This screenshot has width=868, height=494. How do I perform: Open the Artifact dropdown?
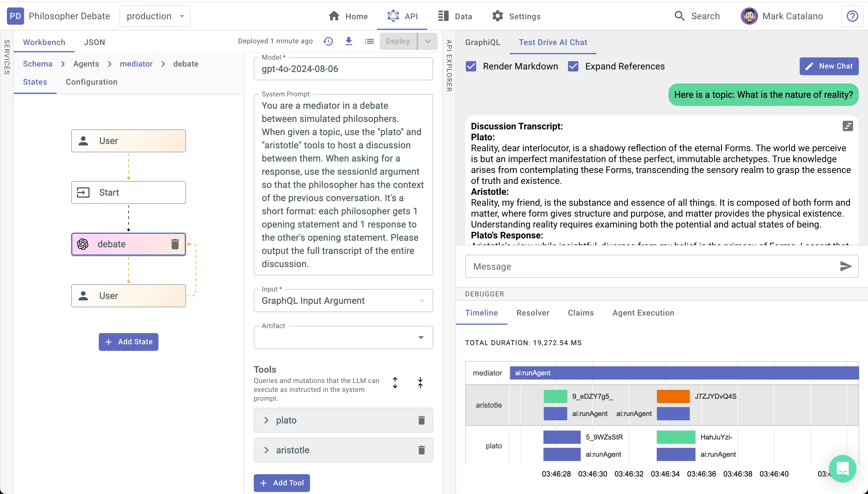343,337
